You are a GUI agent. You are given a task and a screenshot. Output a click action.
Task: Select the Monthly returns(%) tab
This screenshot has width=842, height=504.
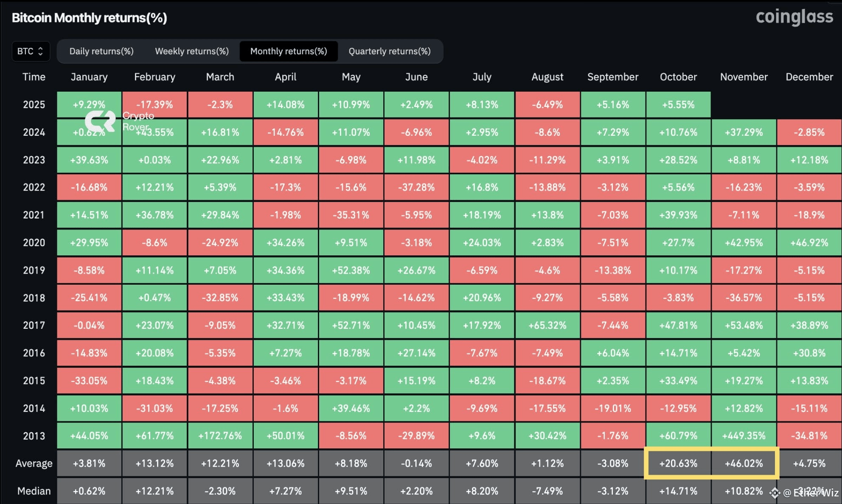(289, 51)
